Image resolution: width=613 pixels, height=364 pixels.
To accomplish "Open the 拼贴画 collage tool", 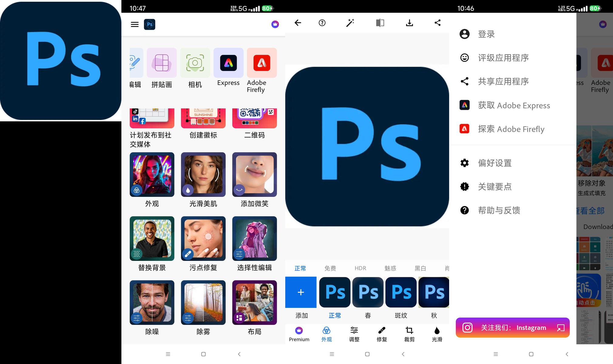I will (x=162, y=68).
